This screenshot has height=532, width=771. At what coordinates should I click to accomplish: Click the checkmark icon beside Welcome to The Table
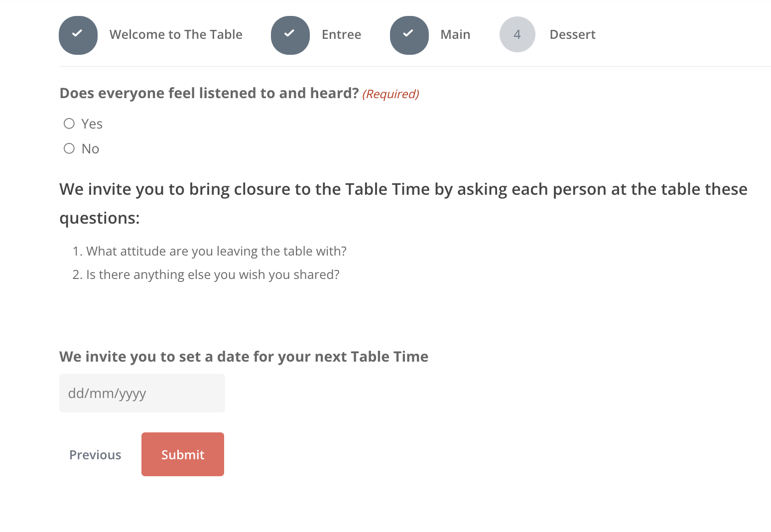click(x=78, y=35)
